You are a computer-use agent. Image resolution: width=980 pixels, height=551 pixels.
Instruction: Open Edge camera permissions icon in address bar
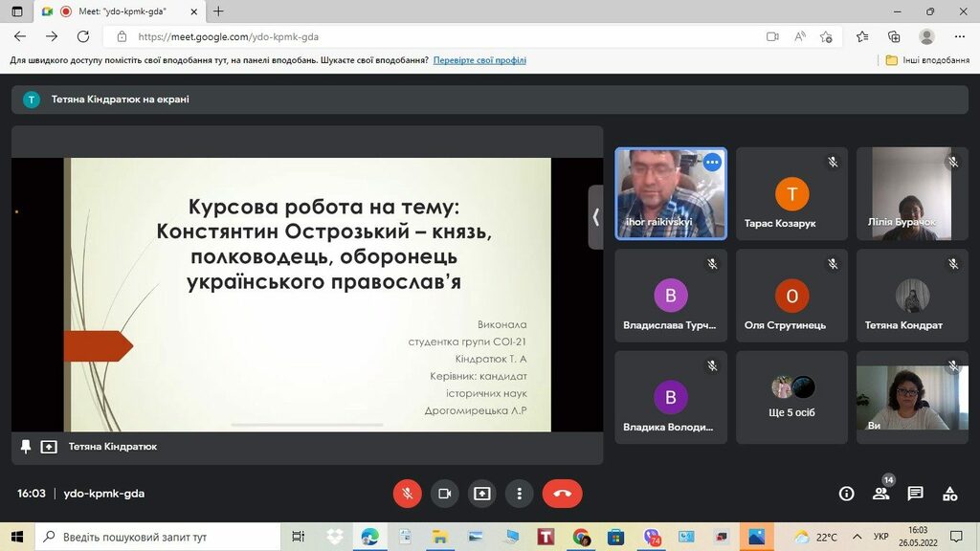pos(772,36)
